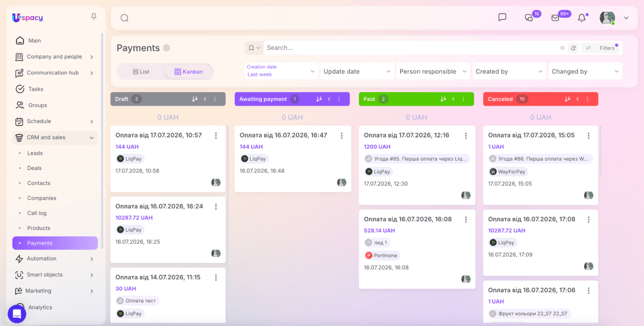Collapse the Draft column

[205, 99]
